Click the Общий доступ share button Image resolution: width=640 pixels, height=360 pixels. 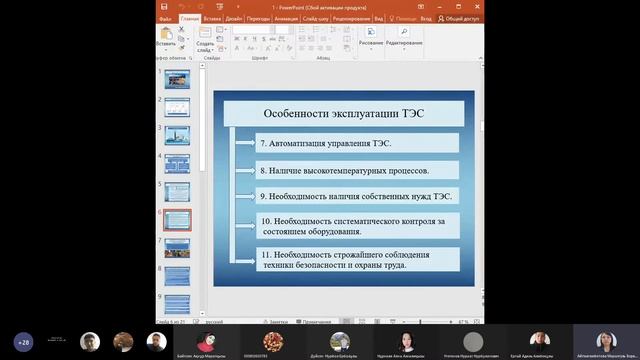[459, 19]
